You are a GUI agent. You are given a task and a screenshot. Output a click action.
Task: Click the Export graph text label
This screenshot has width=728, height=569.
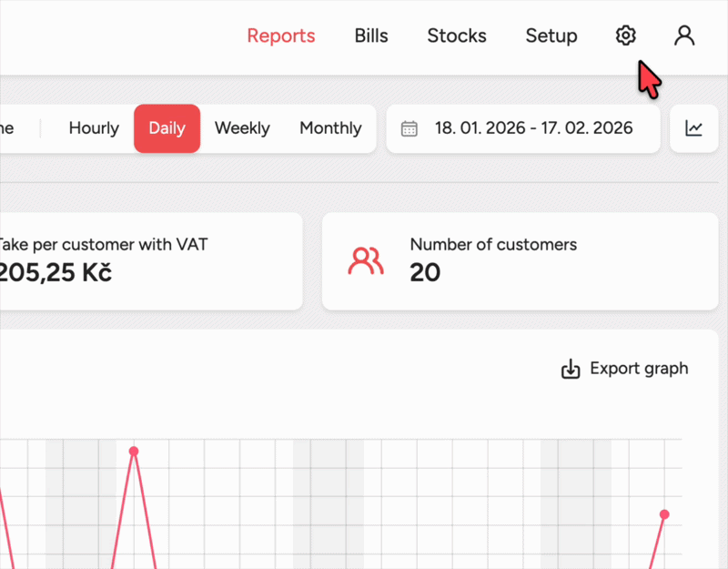[x=639, y=369]
